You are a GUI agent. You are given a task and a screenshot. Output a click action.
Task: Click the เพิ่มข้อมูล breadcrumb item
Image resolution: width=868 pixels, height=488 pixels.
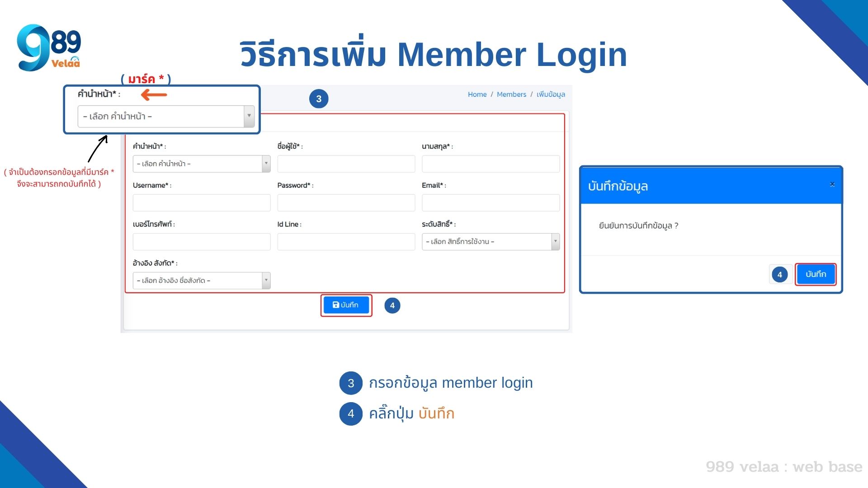[x=551, y=94]
